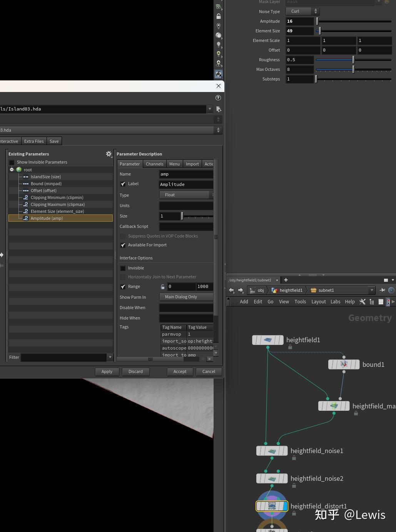Open the Layout menu in the network editor
Image resolution: width=396 pixels, height=532 pixels.
point(318,301)
